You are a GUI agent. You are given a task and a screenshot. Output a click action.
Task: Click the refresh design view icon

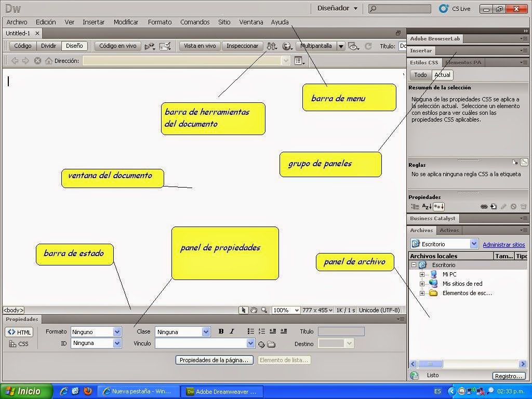[368, 46]
